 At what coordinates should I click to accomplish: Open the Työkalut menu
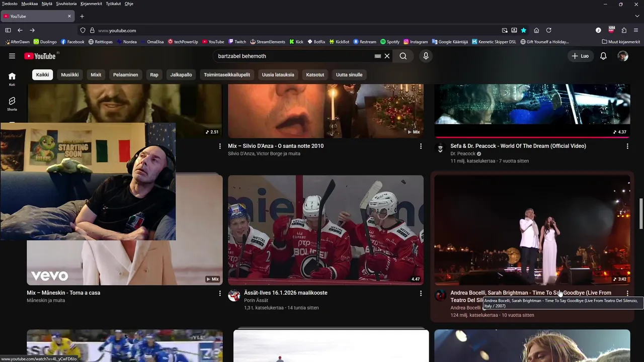113,4
